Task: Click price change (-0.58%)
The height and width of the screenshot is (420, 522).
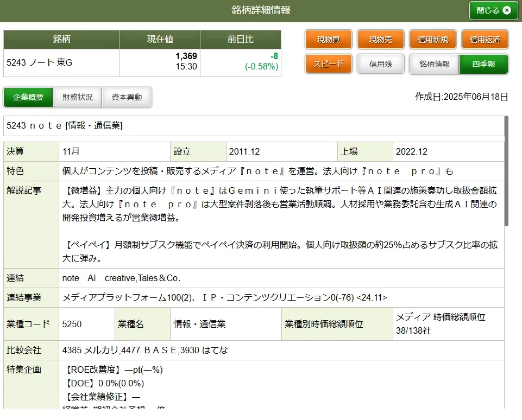Action: (x=261, y=67)
